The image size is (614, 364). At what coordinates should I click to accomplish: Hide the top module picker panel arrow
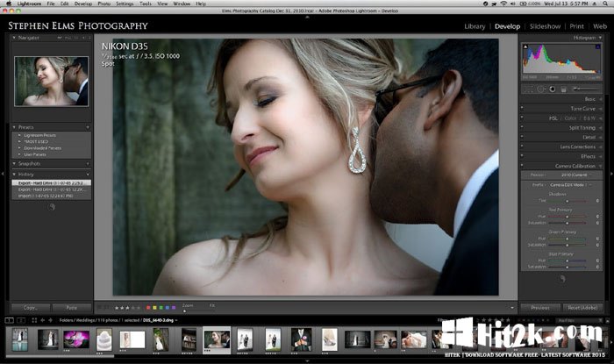point(307,17)
